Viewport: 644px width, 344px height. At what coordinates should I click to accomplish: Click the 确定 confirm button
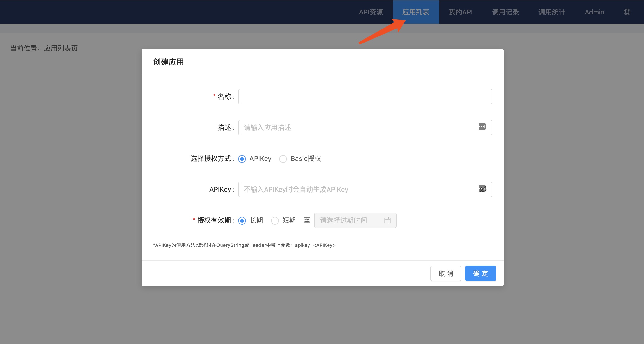click(x=480, y=273)
